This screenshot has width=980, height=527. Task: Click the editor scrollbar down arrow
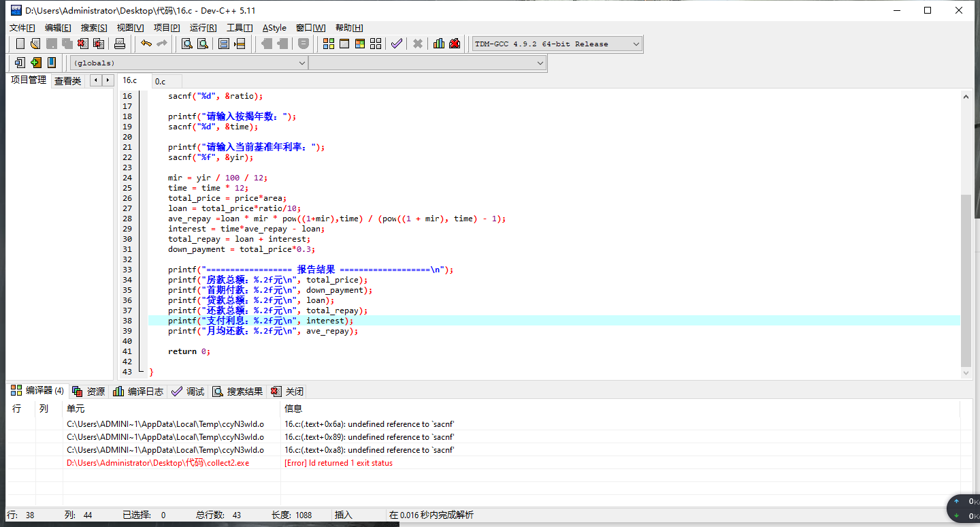966,372
